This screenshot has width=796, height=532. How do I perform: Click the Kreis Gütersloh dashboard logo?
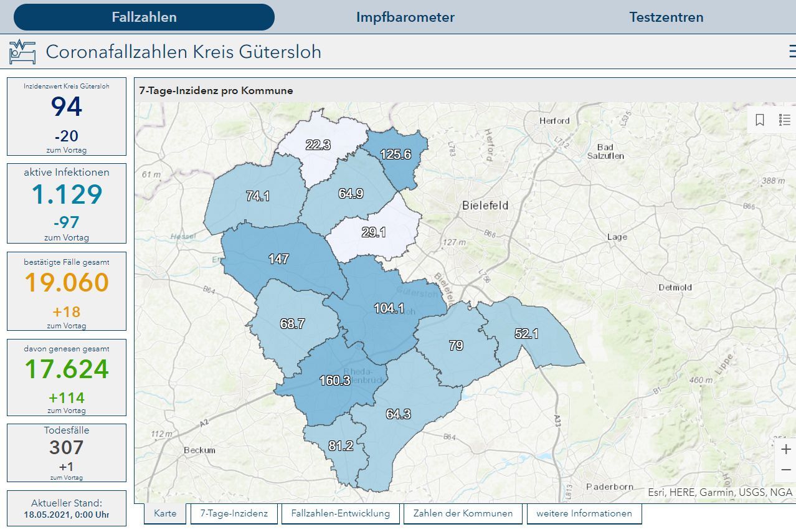(22, 51)
